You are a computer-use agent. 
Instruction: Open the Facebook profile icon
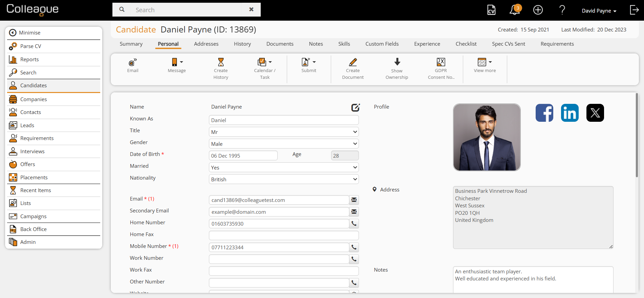[544, 113]
